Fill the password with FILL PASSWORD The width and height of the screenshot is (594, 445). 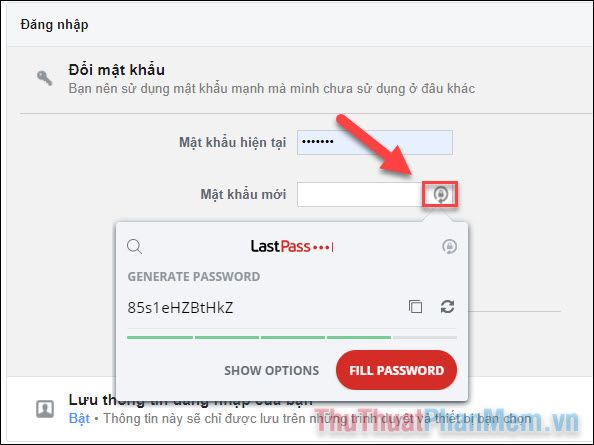396,370
